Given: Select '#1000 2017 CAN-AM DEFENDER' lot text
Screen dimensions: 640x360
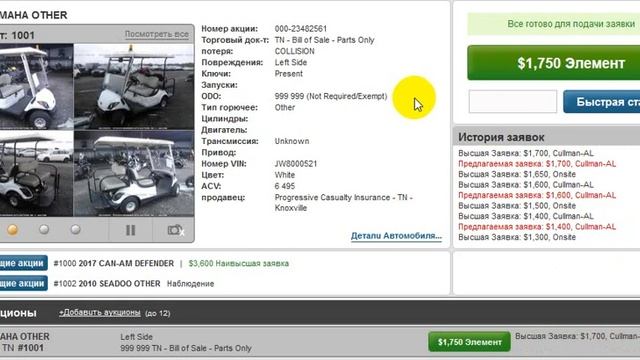Looking at the screenshot, I should (x=114, y=264).
